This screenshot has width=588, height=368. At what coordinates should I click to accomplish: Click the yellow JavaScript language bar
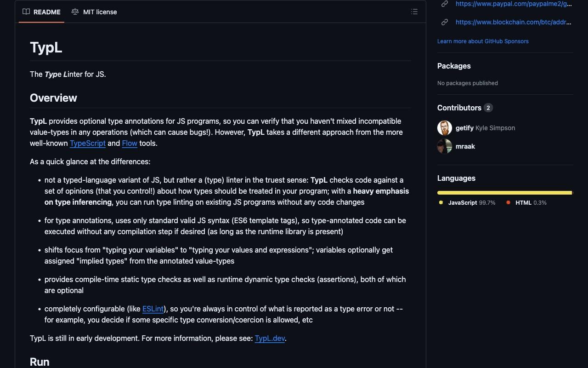504,193
